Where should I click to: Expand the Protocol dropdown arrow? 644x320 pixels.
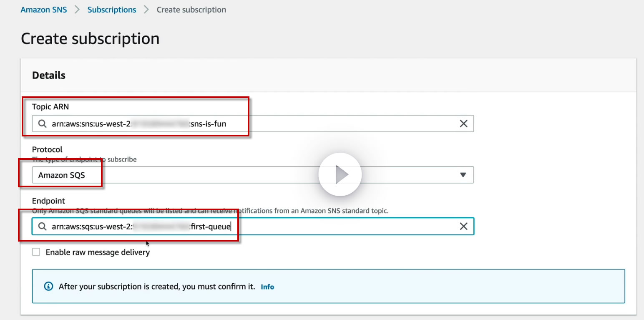point(463,175)
